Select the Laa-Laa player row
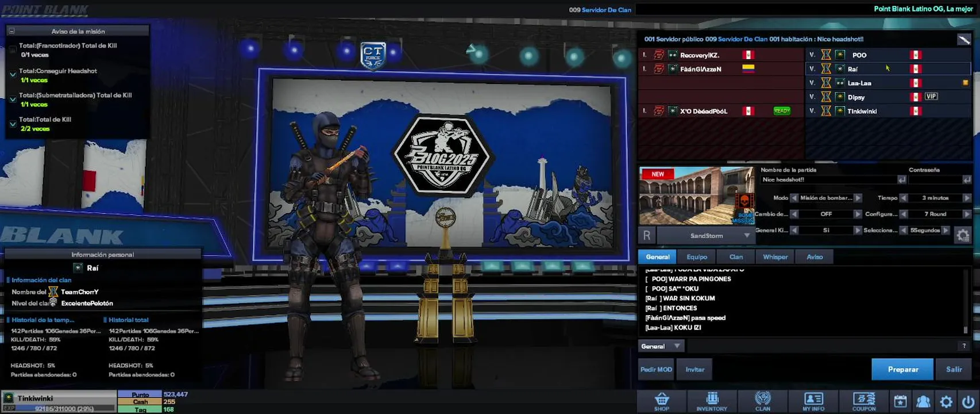Image resolution: width=980 pixels, height=414 pixels. [888, 83]
